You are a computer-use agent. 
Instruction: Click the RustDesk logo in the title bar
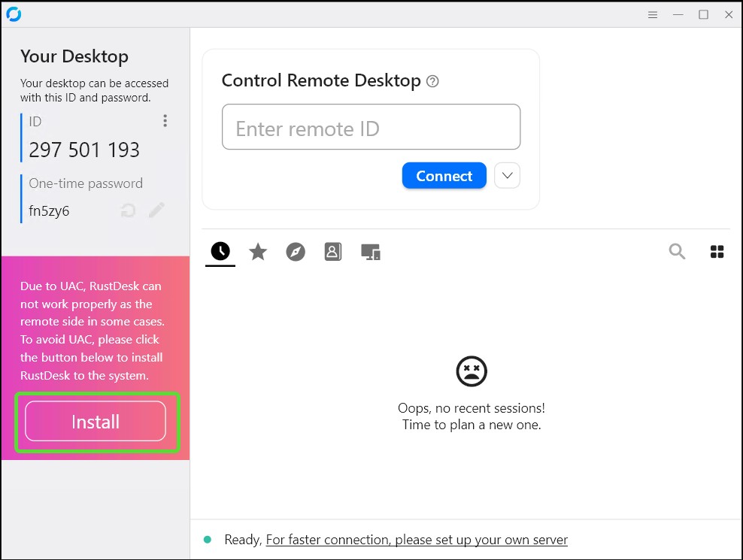click(14, 14)
